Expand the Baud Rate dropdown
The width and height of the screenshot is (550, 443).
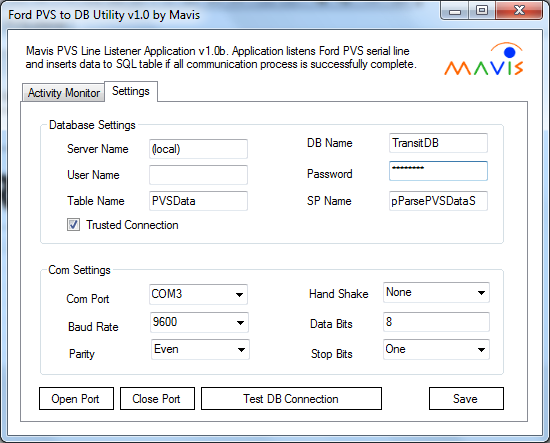(199, 322)
